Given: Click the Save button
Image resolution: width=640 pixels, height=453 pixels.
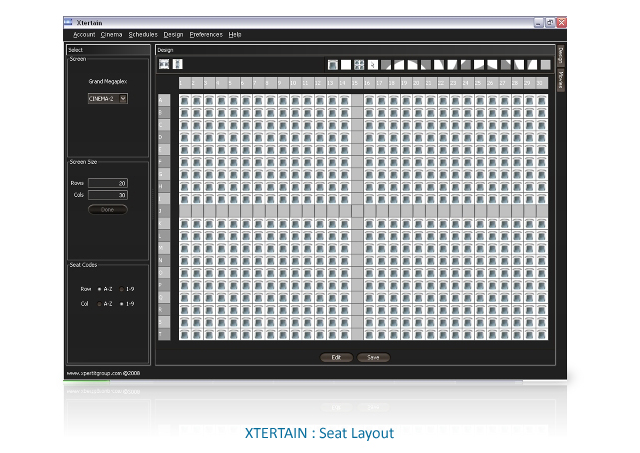Looking at the screenshot, I should [373, 358].
